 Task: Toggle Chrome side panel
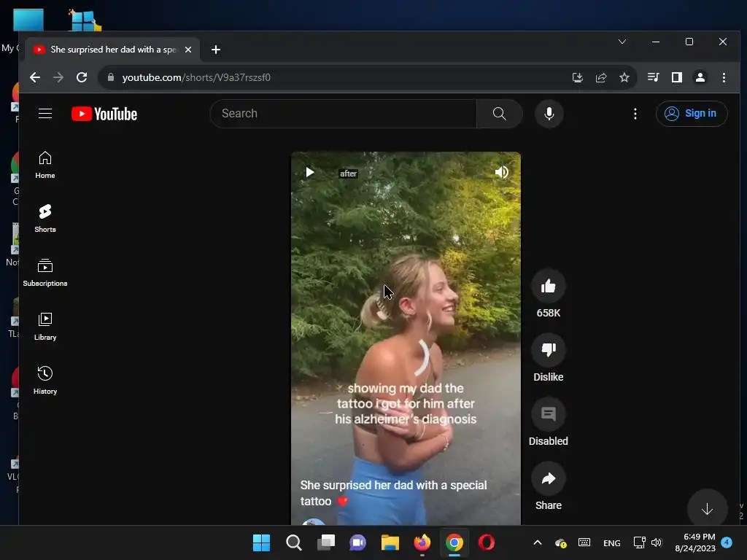coord(676,77)
